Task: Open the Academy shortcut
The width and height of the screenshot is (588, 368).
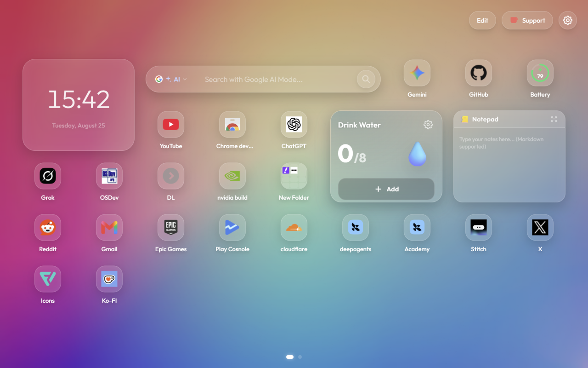Action: [x=417, y=227]
